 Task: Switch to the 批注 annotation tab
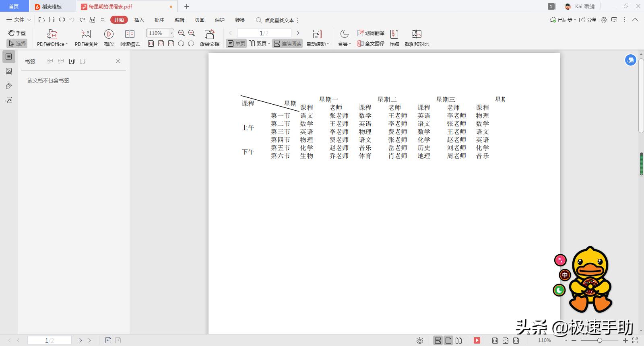click(x=159, y=20)
